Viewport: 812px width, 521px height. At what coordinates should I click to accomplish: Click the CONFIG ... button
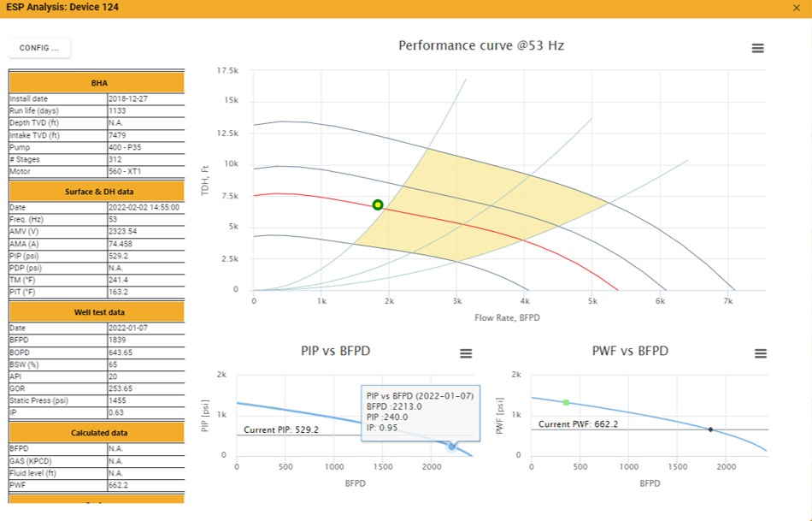coord(39,48)
